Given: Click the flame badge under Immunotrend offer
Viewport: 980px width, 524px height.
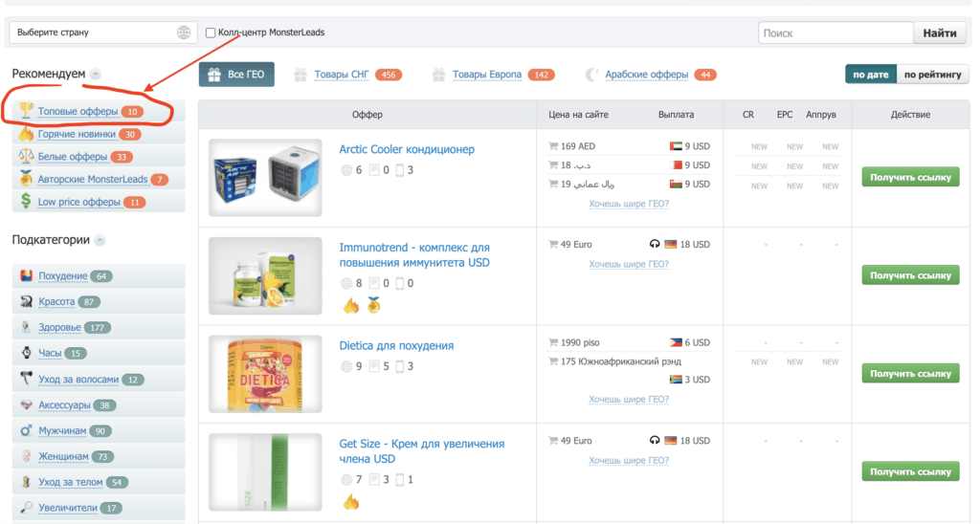Looking at the screenshot, I should 351,305.
